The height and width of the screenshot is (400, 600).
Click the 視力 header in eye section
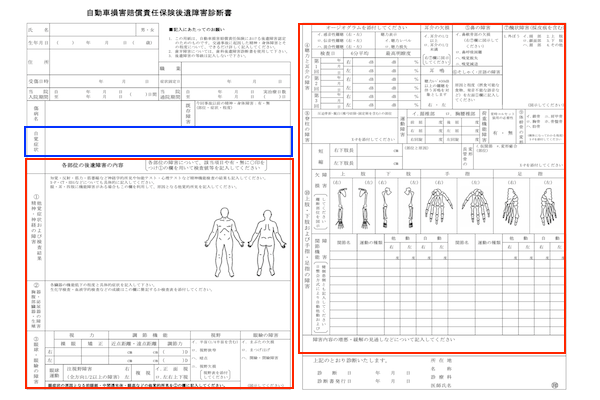tap(82, 335)
